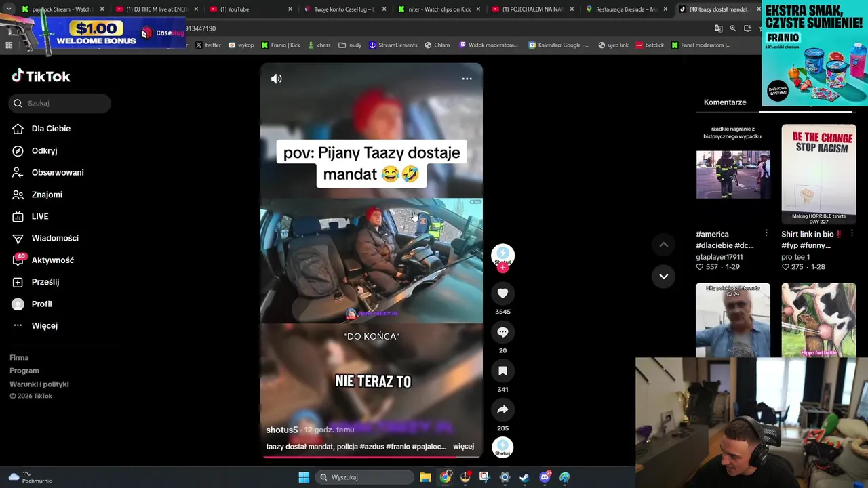This screenshot has height=488, width=868.
Task: Open shotus5 username link on video
Action: tap(281, 430)
